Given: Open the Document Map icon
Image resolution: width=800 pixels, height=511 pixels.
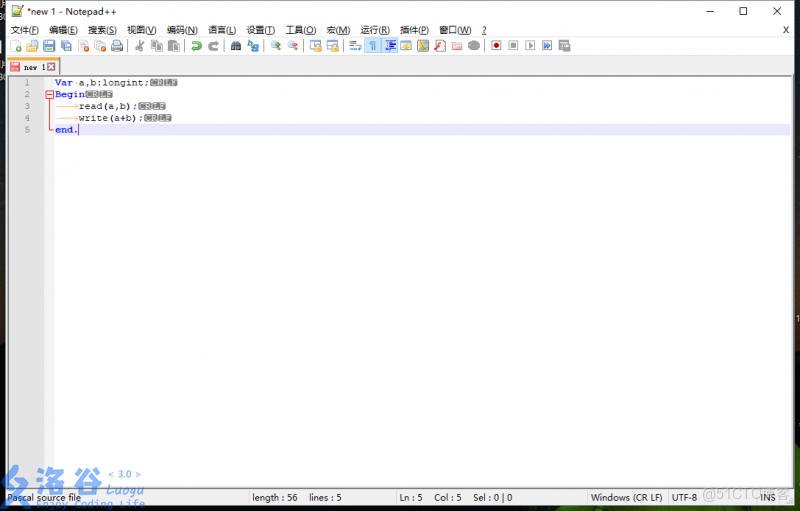Looking at the screenshot, I should (x=423, y=46).
